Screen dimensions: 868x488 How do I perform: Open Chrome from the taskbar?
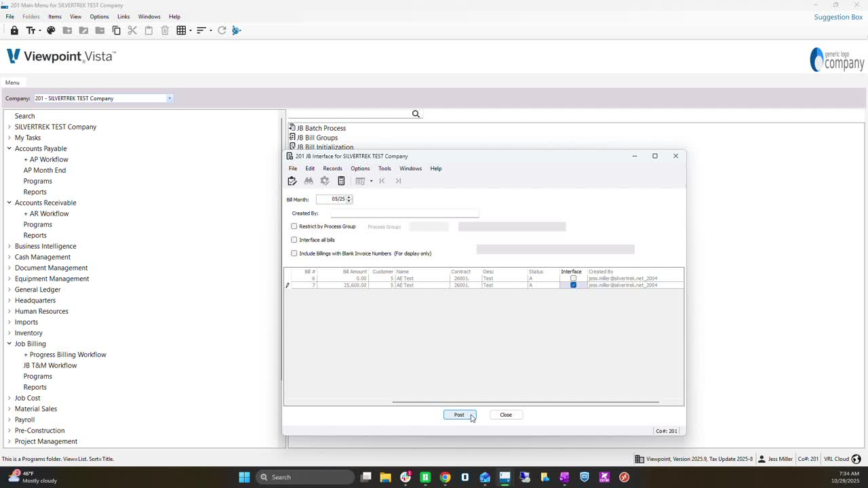point(445,477)
